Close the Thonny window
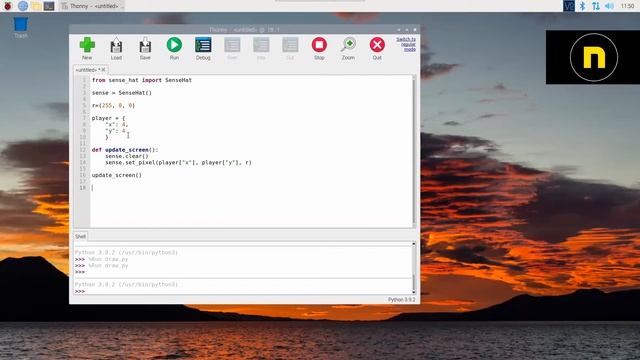 click(415, 29)
